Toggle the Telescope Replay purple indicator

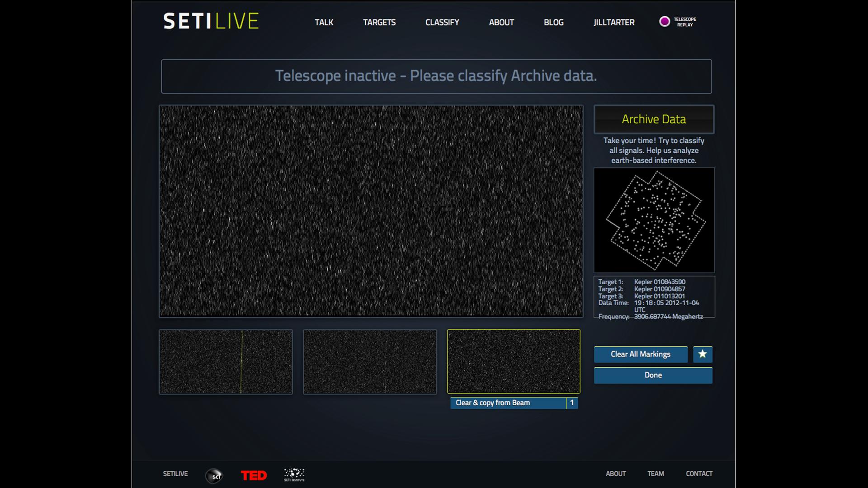pyautogui.click(x=664, y=21)
